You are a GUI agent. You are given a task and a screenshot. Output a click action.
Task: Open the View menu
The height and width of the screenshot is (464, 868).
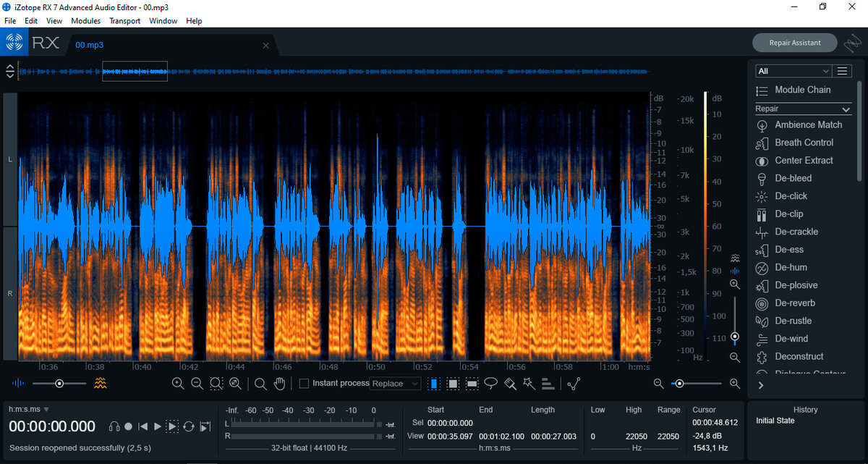click(x=54, y=21)
